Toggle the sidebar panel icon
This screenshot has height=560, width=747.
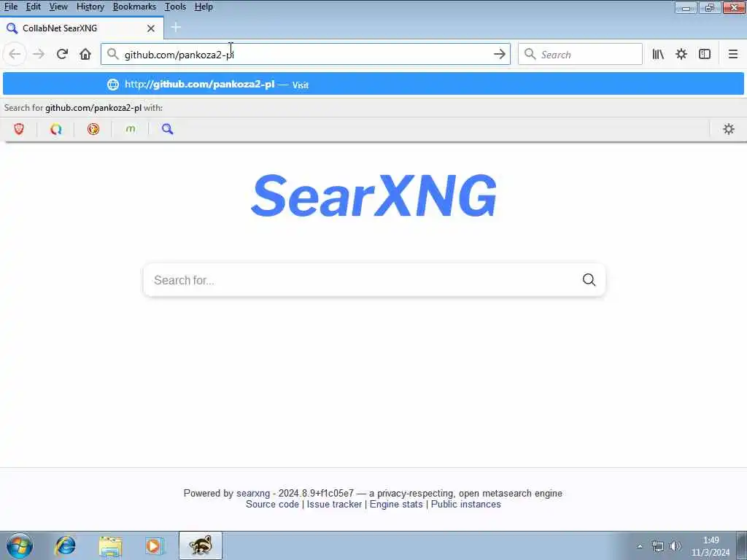[705, 54]
